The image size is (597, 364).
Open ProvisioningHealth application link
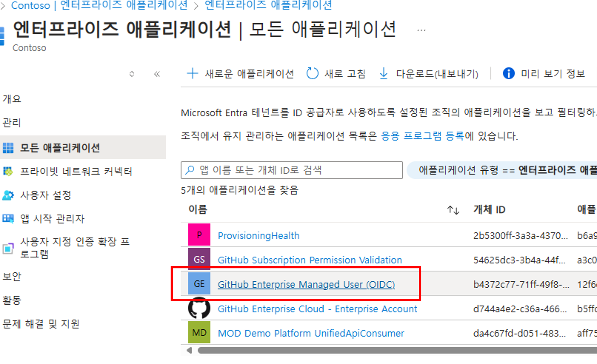258,235
